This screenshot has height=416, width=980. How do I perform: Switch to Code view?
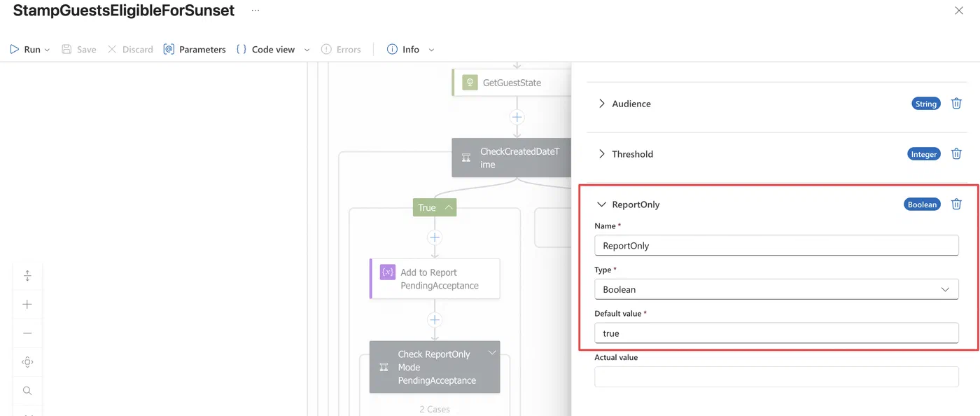click(265, 50)
